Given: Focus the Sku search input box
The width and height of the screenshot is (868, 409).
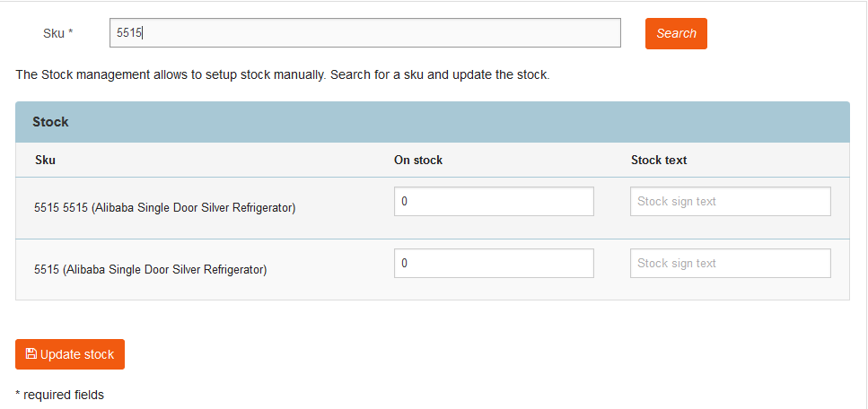Looking at the screenshot, I should [x=364, y=32].
